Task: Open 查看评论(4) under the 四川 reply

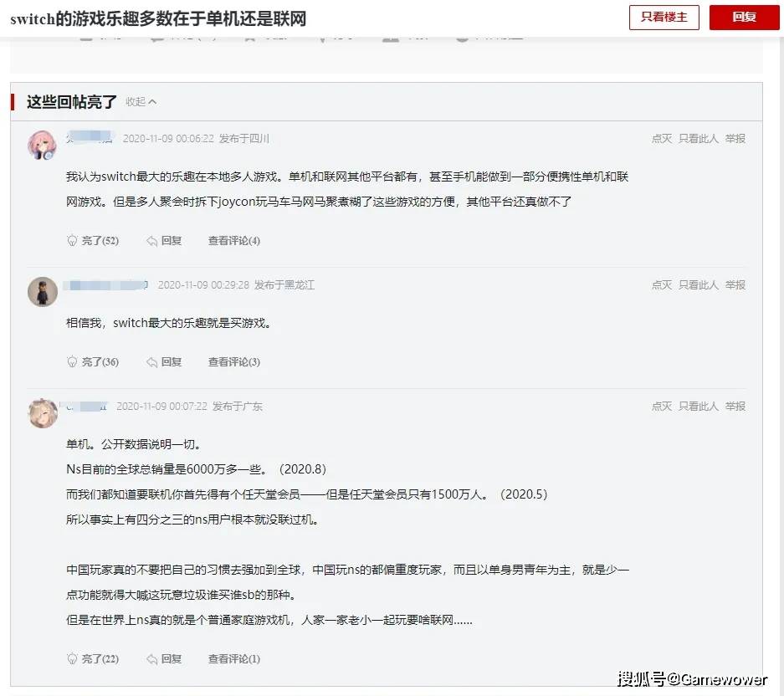Action: pyautogui.click(x=234, y=241)
